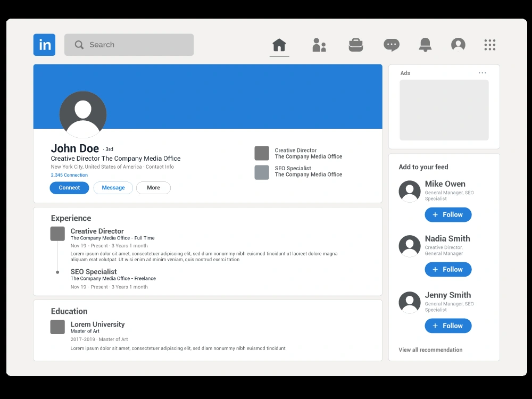Open the apps grid icon
Image resolution: width=532 pixels, height=399 pixels.
[489, 45]
